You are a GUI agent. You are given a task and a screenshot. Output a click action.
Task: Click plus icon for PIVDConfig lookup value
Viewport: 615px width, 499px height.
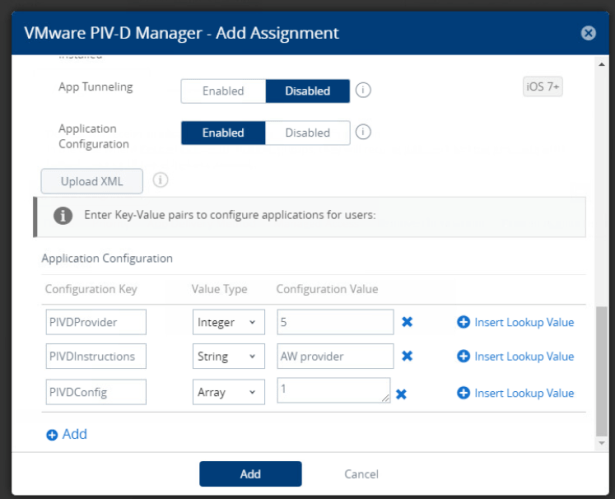463,393
